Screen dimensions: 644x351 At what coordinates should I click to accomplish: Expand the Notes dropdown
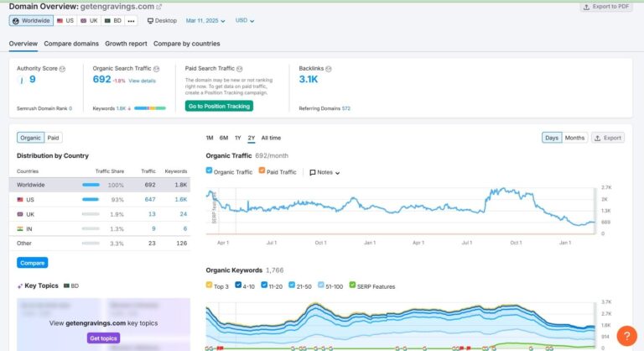[325, 172]
